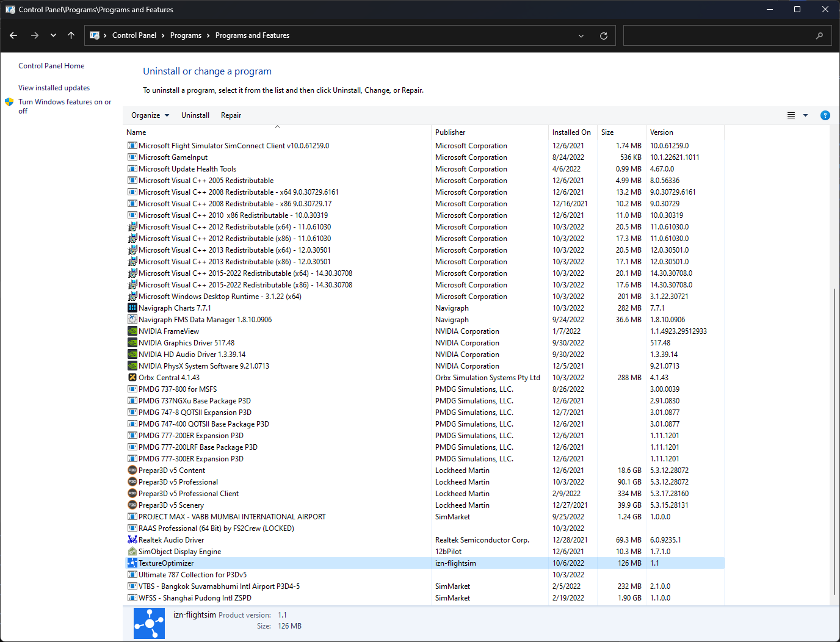Viewport: 840px width, 642px height.
Task: Click the Prepar3D v5 Content icon
Action: point(132,471)
